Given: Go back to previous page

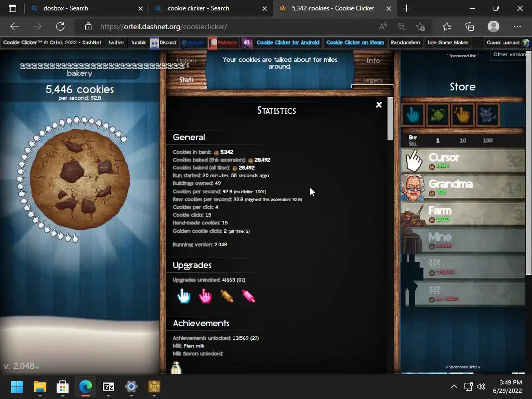Looking at the screenshot, I should (15, 26).
